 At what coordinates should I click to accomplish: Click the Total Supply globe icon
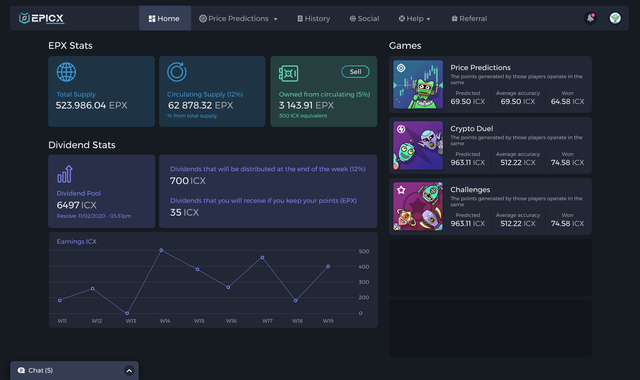(66, 72)
